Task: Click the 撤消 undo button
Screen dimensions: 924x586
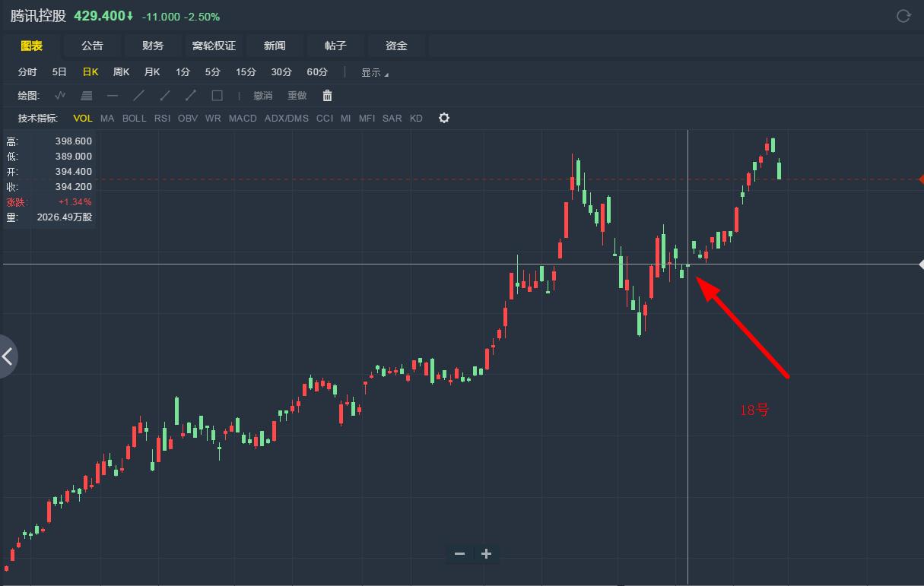Action: coord(262,96)
